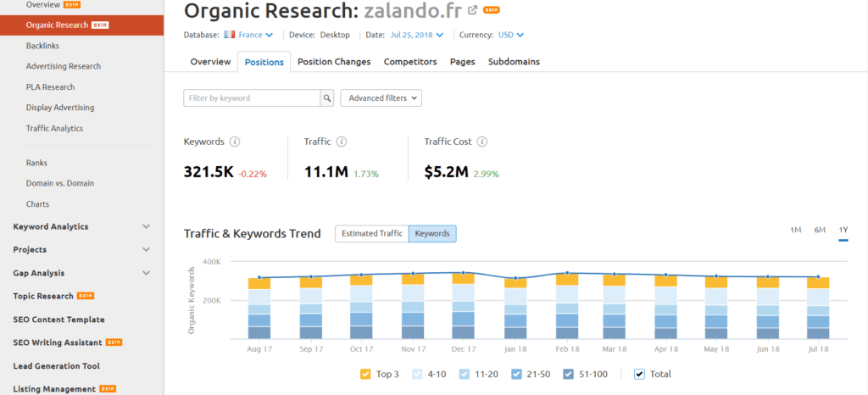The image size is (868, 395).
Task: Select Organic Research in the sidebar
Action: (x=82, y=25)
